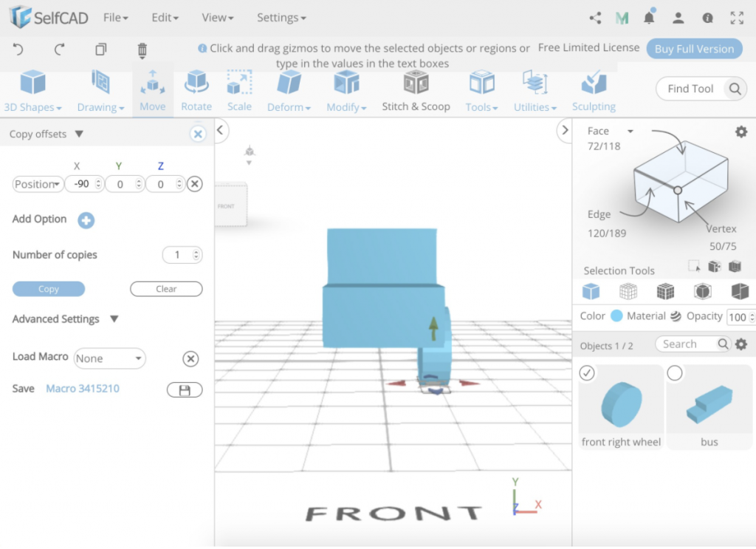The height and width of the screenshot is (549, 756).
Task: Open the File menu
Action: [x=114, y=17]
